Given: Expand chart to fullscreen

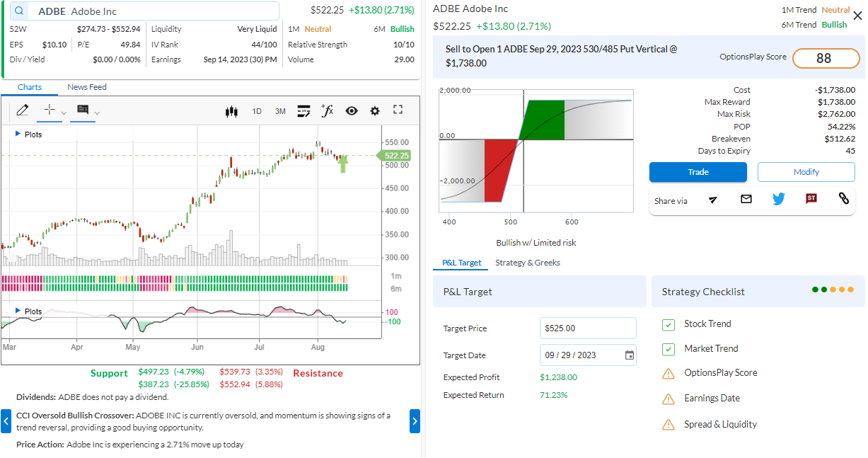Looking at the screenshot, I should 398,110.
